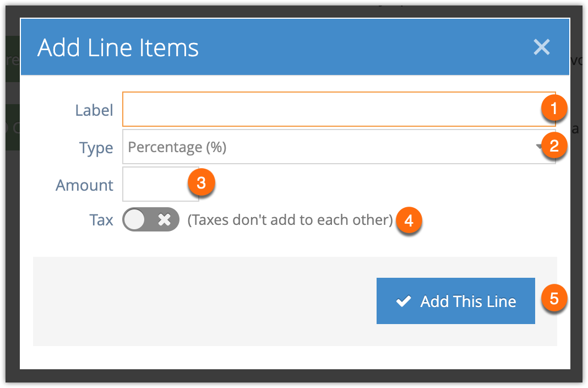Click the Amount field caption

[84, 185]
